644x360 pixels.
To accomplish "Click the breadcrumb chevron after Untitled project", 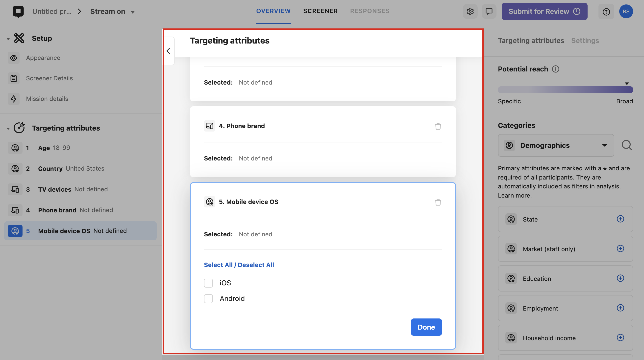I will click(x=79, y=11).
